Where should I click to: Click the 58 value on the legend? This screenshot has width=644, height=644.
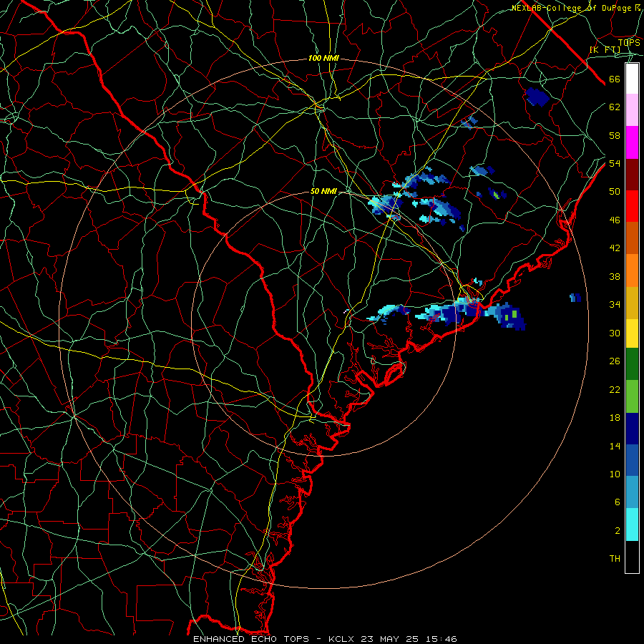click(x=615, y=135)
